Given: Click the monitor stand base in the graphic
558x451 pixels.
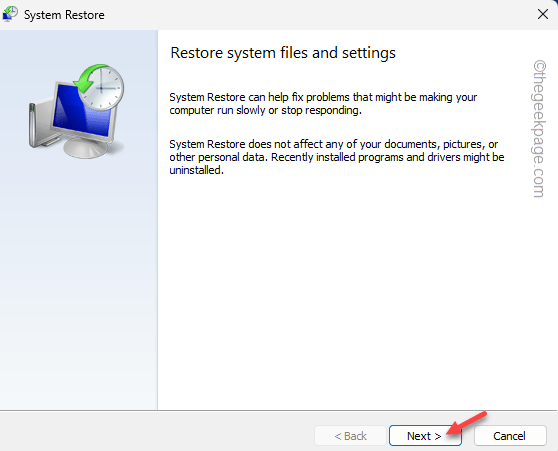Looking at the screenshot, I should [85, 147].
